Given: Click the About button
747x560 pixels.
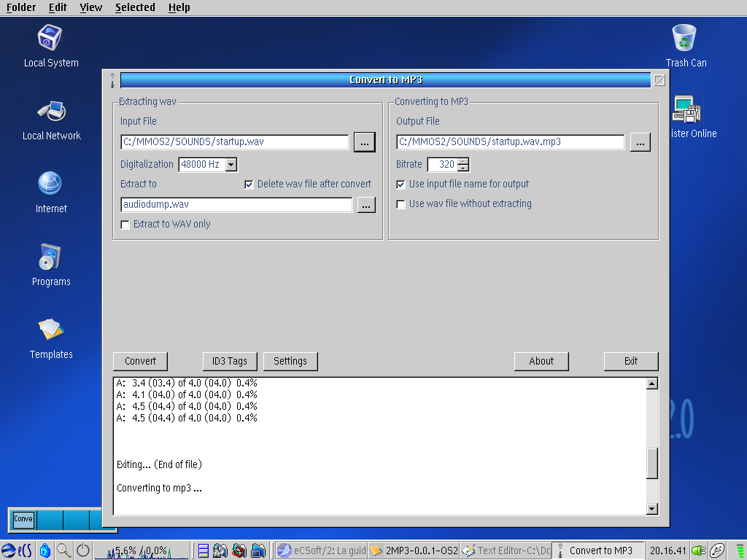Looking at the screenshot, I should coord(541,361).
